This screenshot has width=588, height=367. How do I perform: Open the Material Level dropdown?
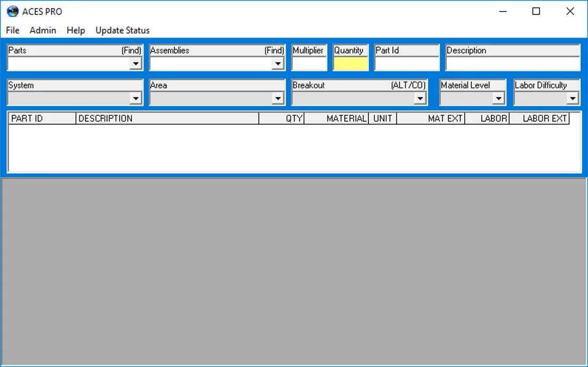pyautogui.click(x=498, y=99)
